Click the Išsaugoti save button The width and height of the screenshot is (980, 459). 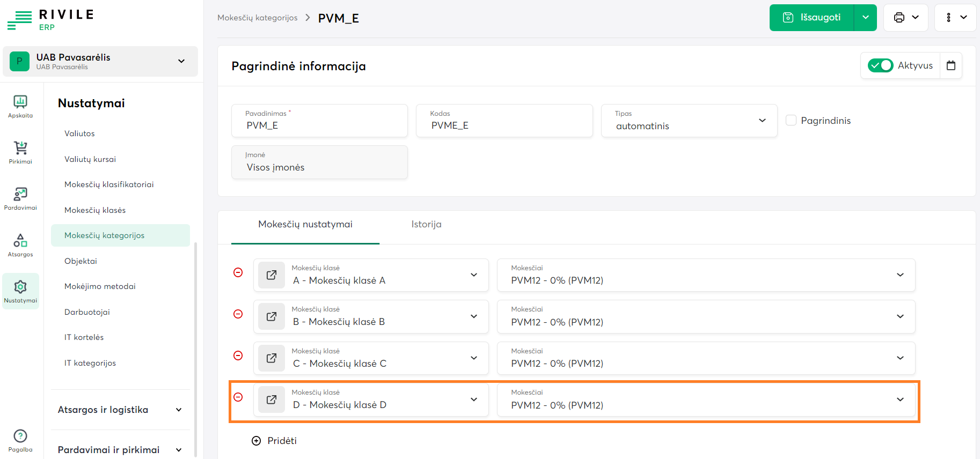(812, 18)
